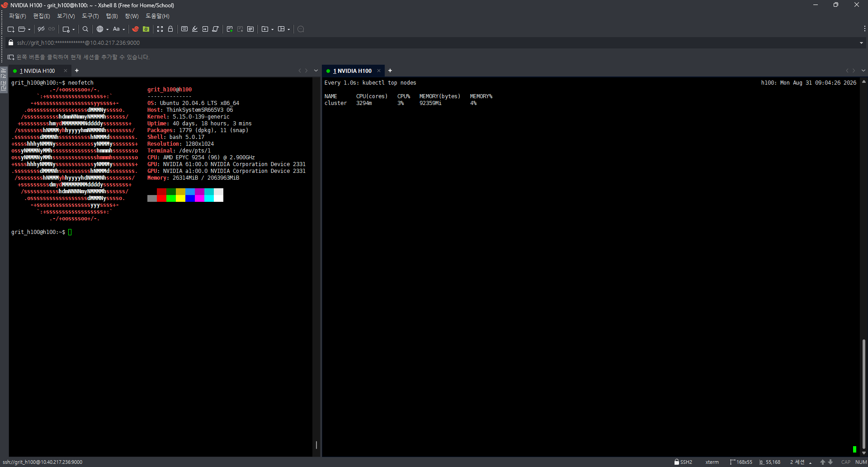Click the highlight pen icon

195,29
